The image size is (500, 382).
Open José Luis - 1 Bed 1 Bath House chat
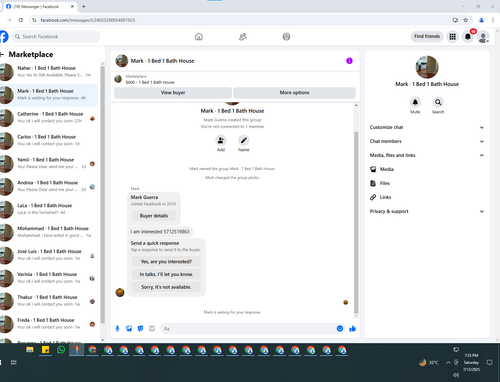tap(49, 255)
